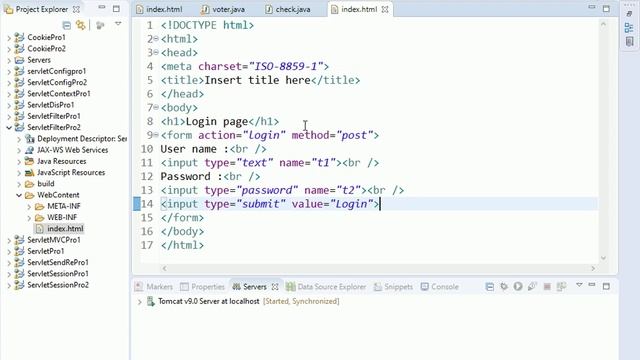Viewport: 640px width, 360px height.
Task: Select the build folder
Action: [x=46, y=184]
